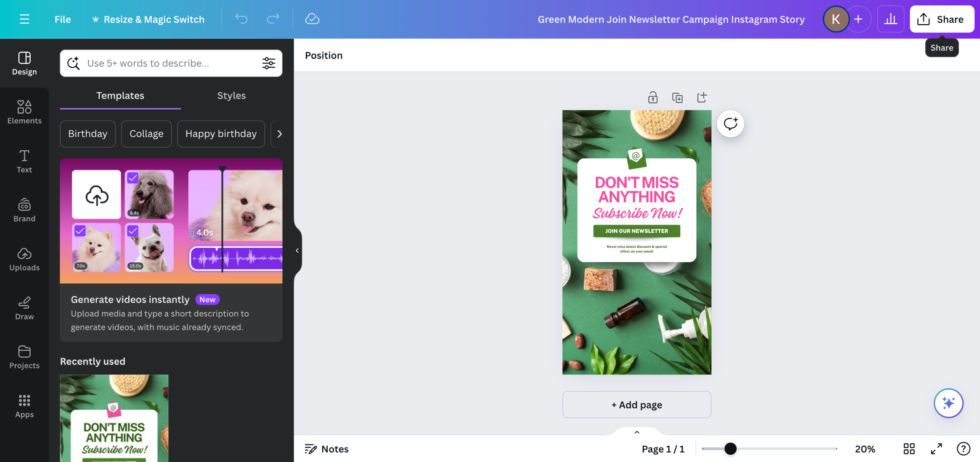Click the add comment bubble icon
The image size is (980, 462).
tap(730, 124)
